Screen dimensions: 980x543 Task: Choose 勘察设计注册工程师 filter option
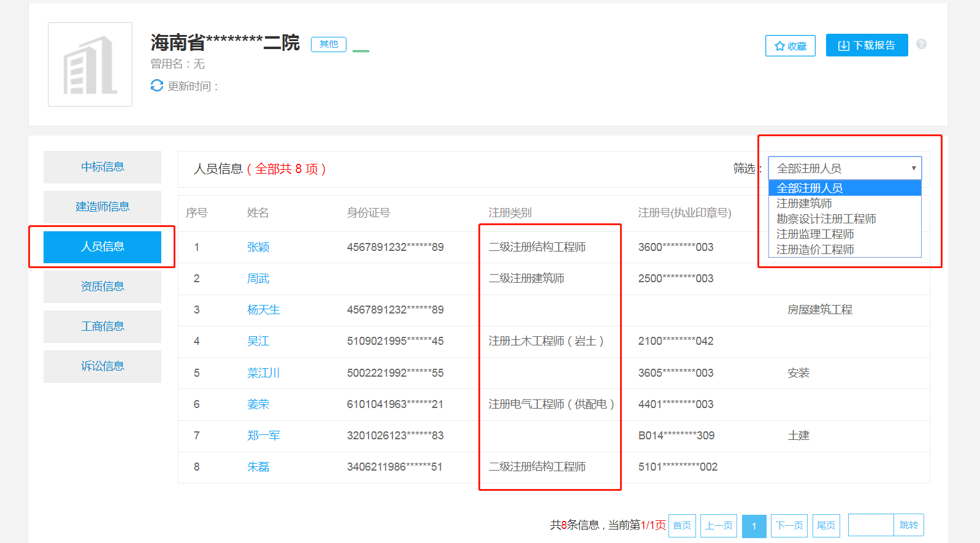[825, 218]
